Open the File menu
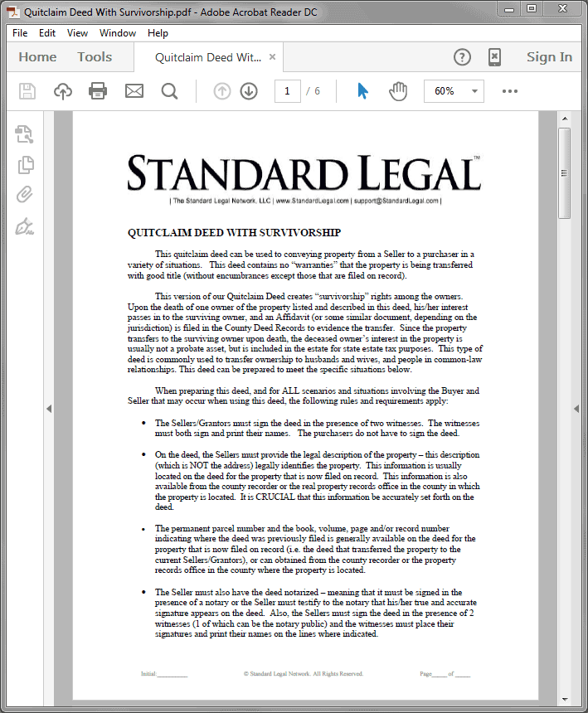The width and height of the screenshot is (588, 713). pos(20,33)
